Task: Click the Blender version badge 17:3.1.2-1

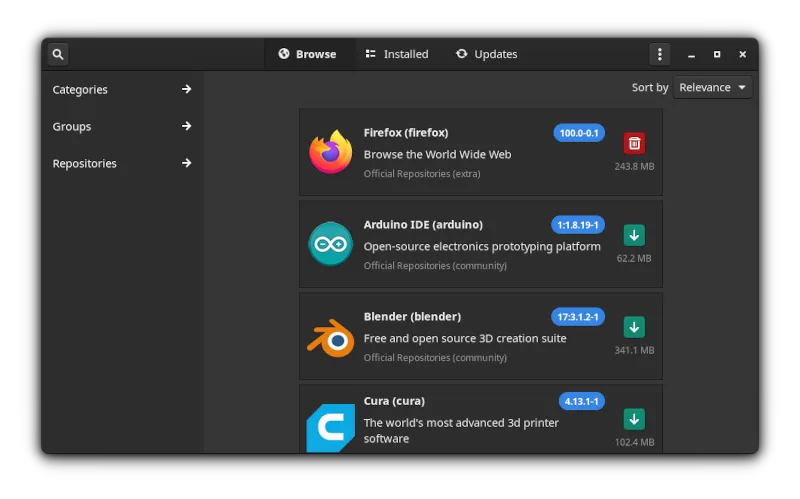Action: point(578,317)
